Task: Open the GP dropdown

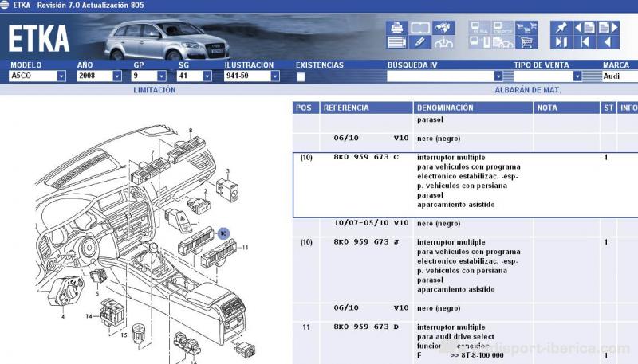Action: click(162, 76)
